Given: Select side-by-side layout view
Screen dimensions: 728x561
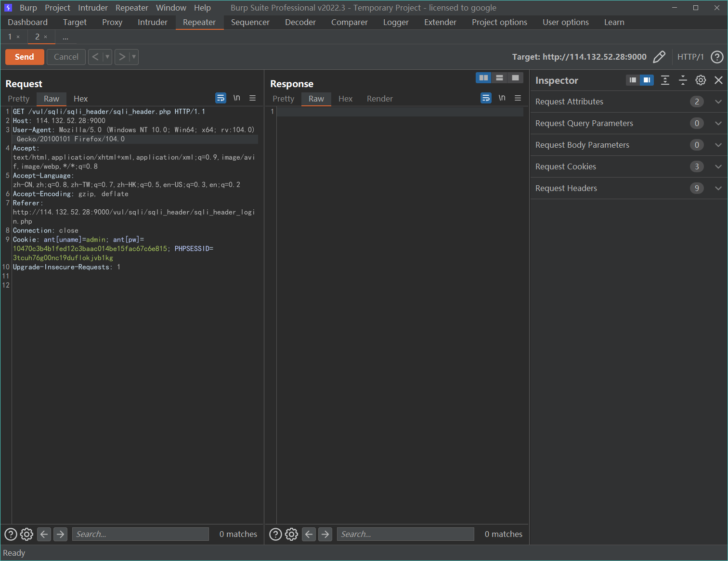Looking at the screenshot, I should click(483, 77).
